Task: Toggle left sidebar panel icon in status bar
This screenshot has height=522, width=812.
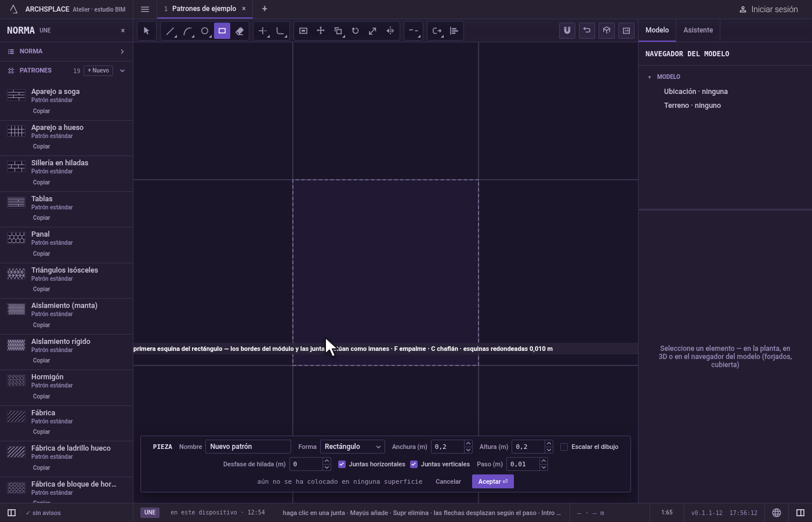Action: pyautogui.click(x=11, y=513)
